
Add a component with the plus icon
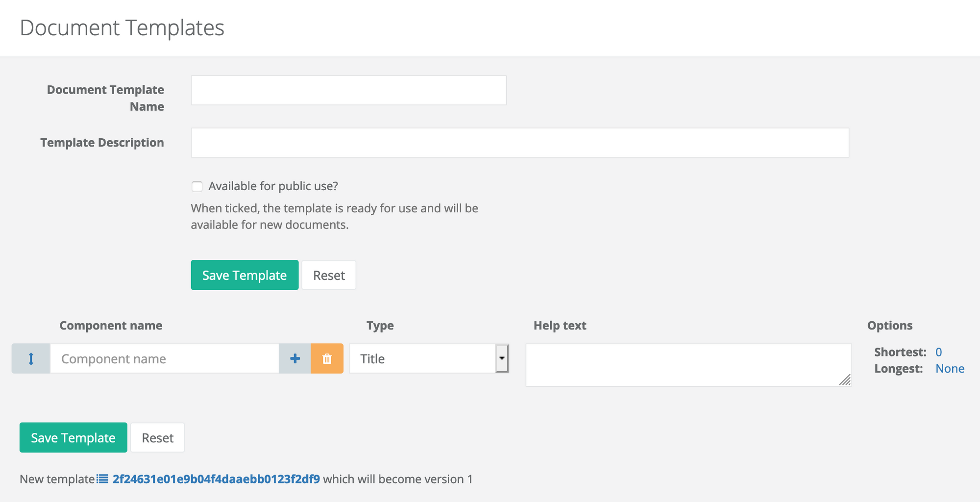[x=295, y=359]
